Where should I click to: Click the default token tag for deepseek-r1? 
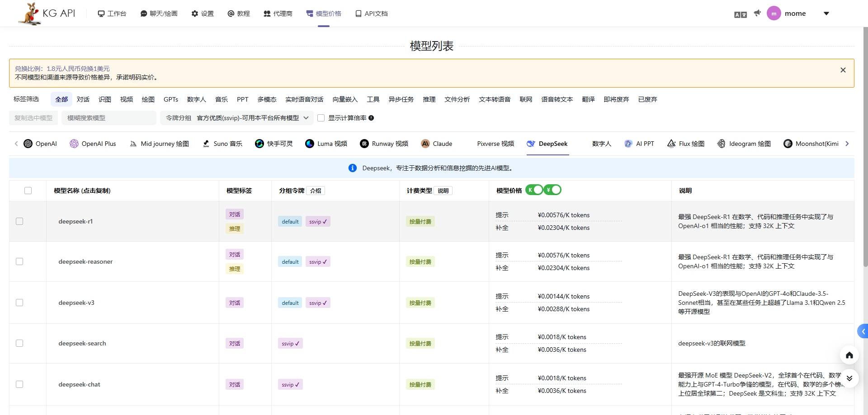coord(290,221)
